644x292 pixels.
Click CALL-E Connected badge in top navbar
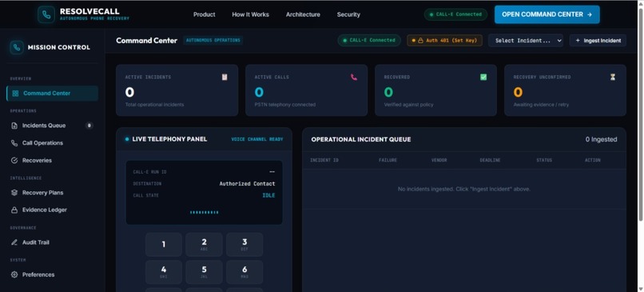pos(456,14)
